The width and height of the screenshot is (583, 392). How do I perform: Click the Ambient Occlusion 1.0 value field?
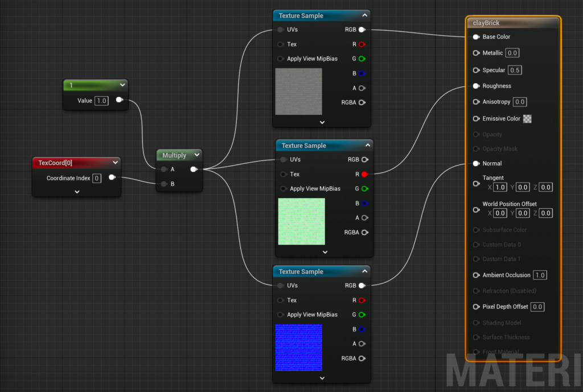[x=540, y=275]
